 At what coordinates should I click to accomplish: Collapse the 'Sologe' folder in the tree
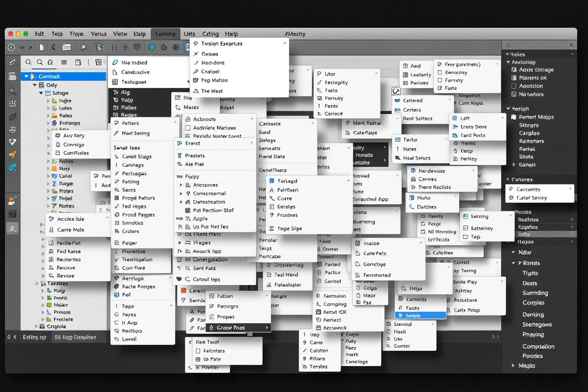coord(41,93)
